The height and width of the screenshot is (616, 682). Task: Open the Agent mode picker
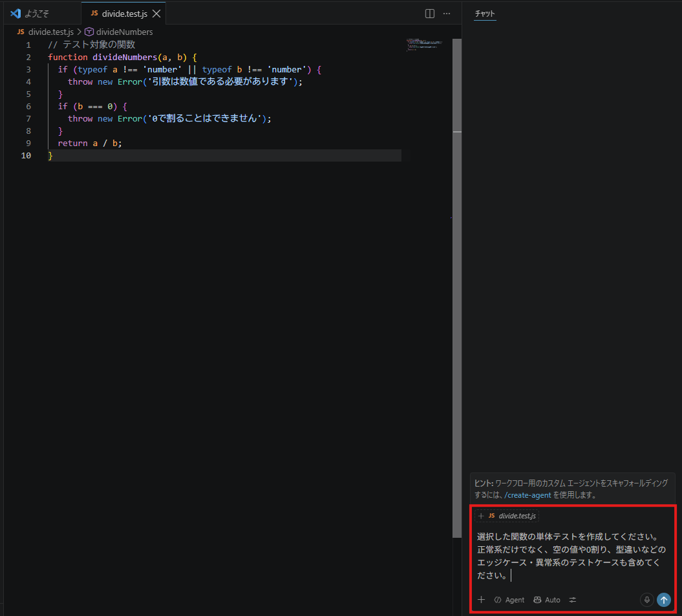point(509,599)
